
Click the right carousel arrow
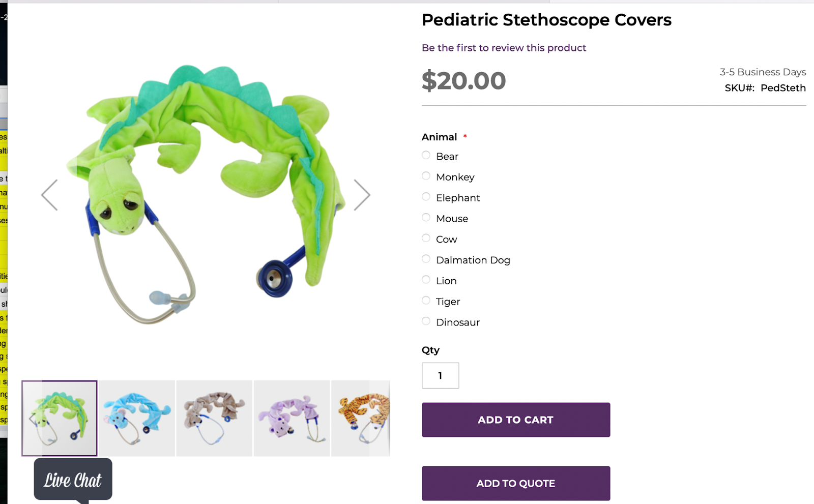(363, 194)
